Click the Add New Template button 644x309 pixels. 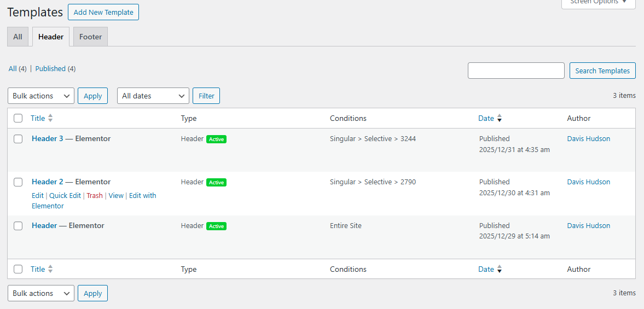pos(103,13)
